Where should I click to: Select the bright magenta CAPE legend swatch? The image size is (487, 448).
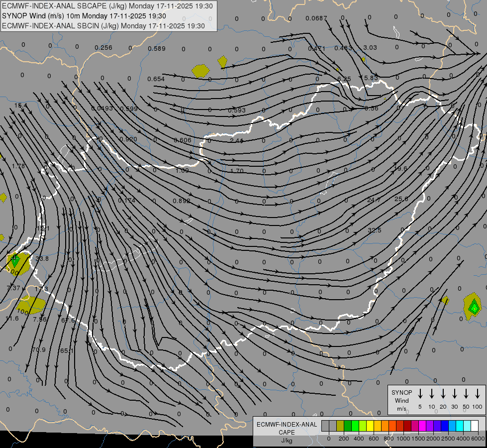coord(422,426)
